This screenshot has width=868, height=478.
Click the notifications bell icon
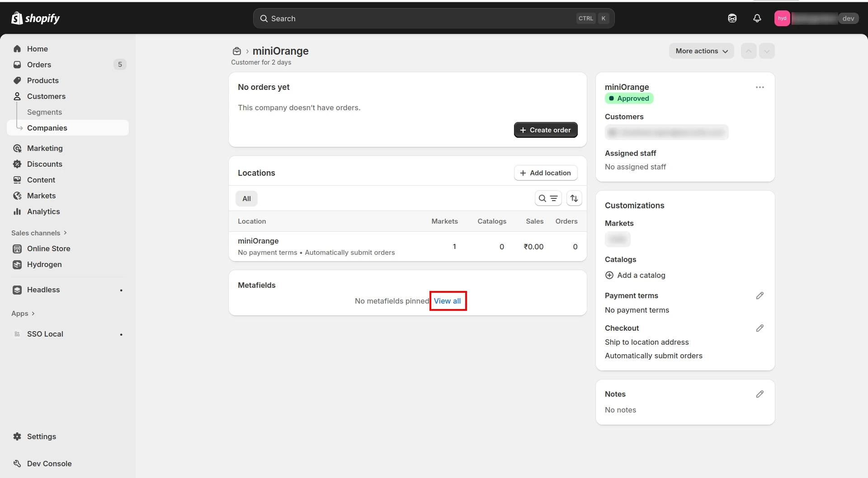pyautogui.click(x=757, y=18)
